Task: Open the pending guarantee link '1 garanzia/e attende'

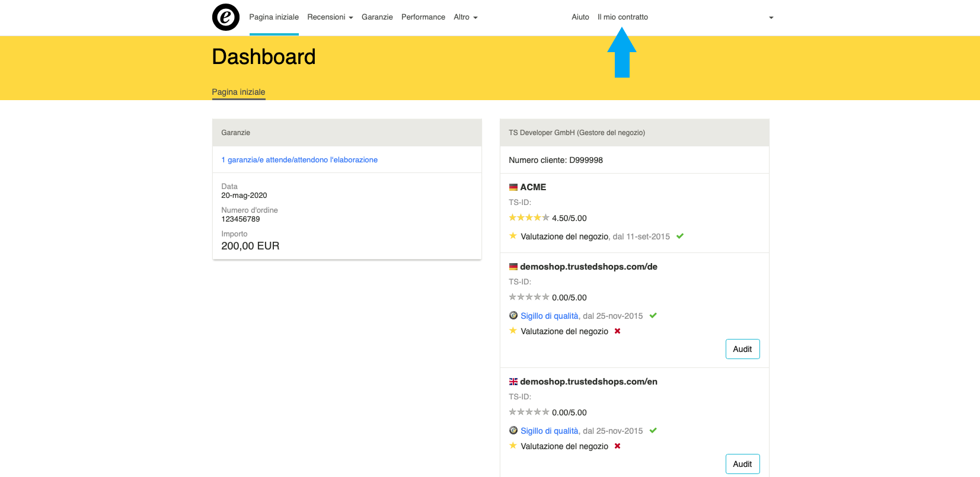Action: point(299,160)
